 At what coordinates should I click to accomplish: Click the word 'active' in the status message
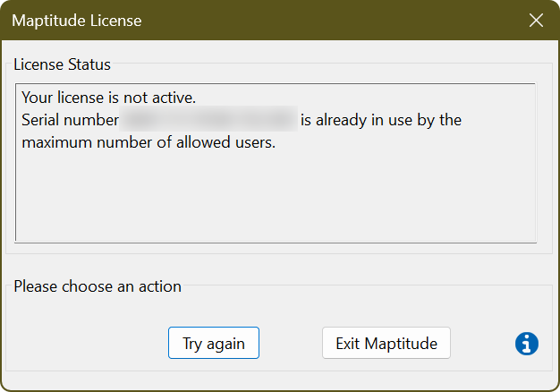click(x=172, y=97)
